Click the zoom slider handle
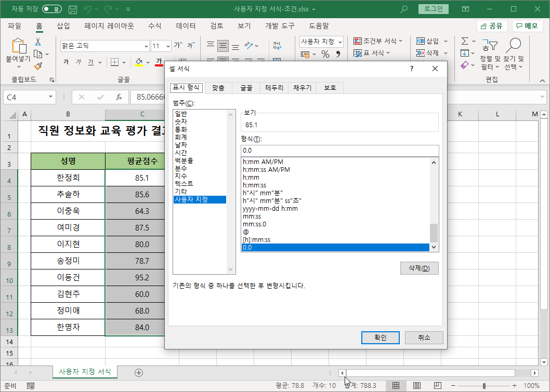550x392 pixels. (484, 386)
